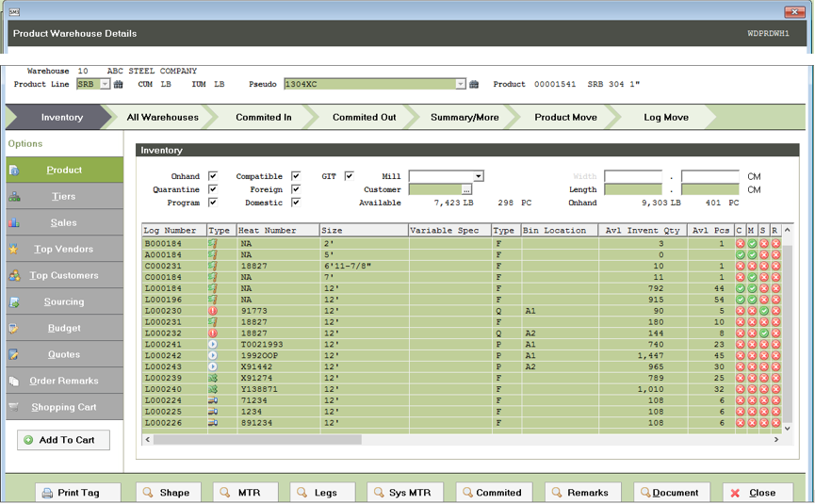Open the Pseudo 1304XC dropdown

461,84
